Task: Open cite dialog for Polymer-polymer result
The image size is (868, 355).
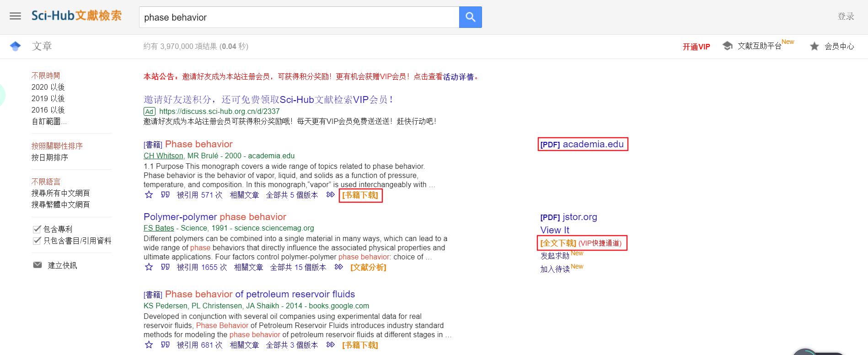Action: (x=165, y=267)
